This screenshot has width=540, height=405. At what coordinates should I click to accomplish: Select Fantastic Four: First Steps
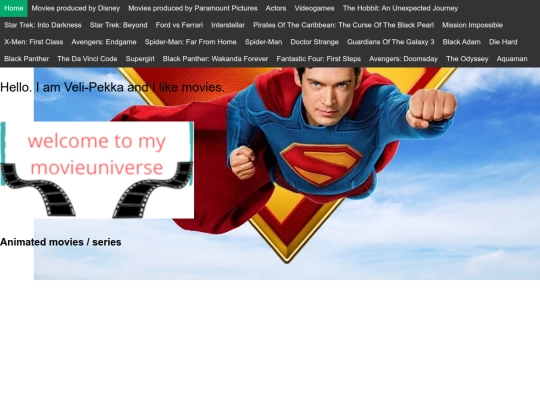(319, 59)
